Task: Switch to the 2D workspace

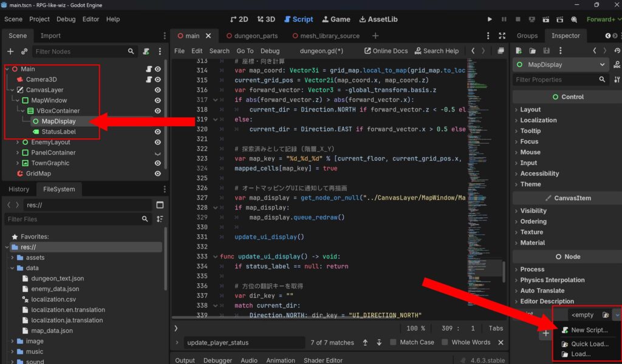Action: coord(239,19)
